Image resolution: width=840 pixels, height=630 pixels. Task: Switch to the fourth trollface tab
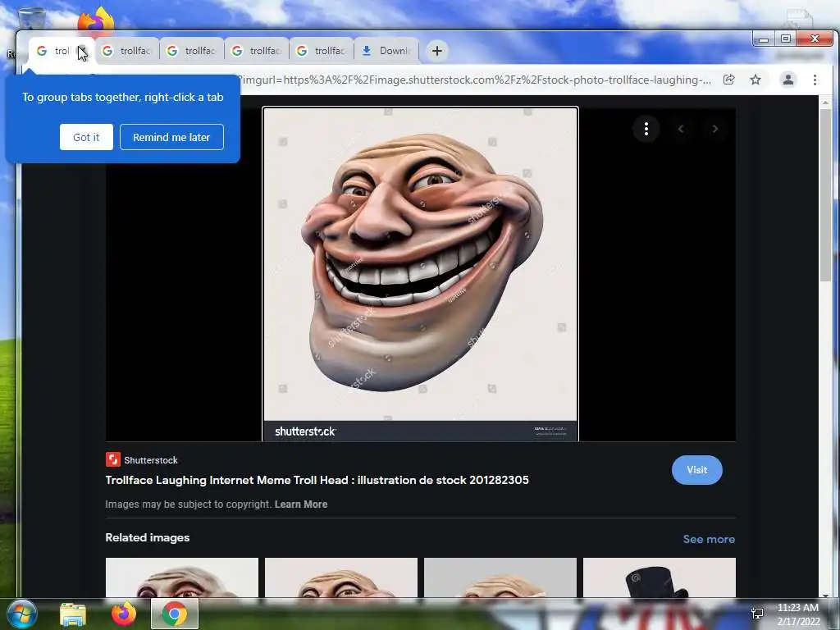[x=257, y=51]
